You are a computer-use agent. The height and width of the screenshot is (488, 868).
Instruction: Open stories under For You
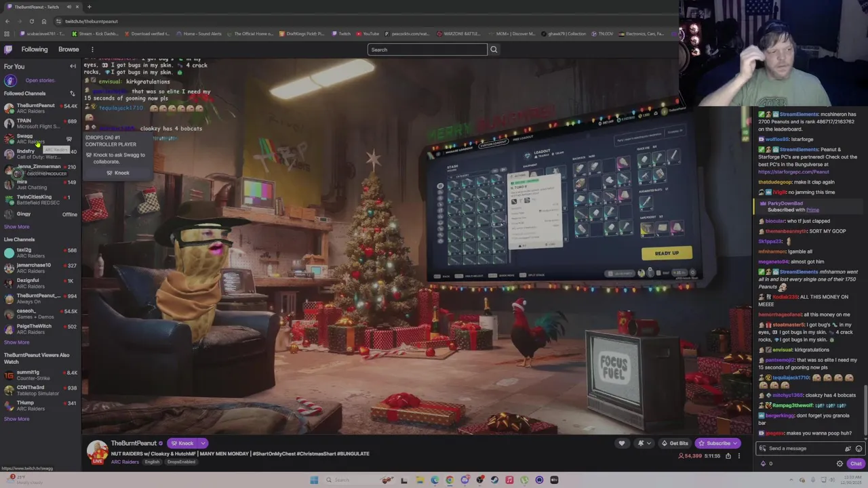tap(41, 80)
